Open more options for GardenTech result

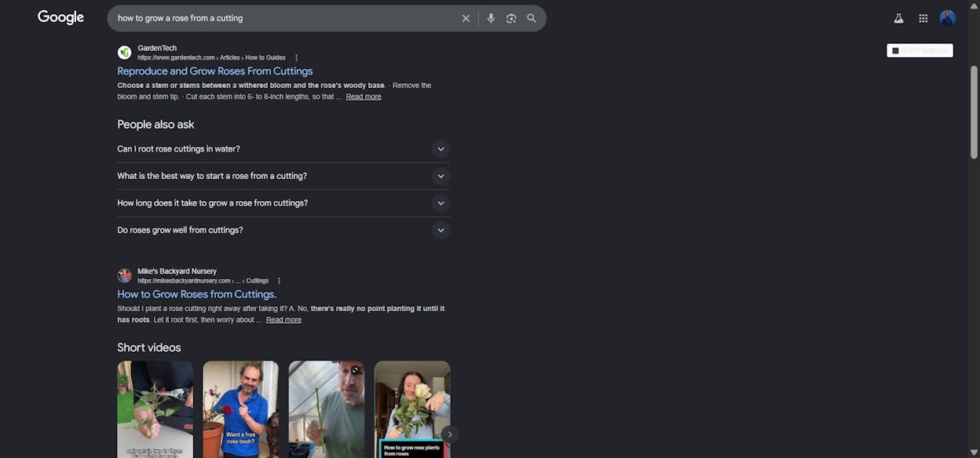tap(296, 57)
